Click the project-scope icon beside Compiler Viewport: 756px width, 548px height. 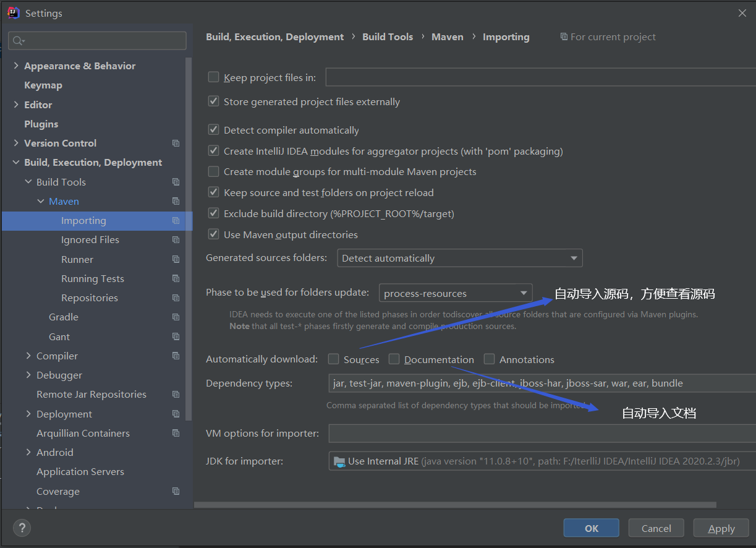click(x=176, y=356)
